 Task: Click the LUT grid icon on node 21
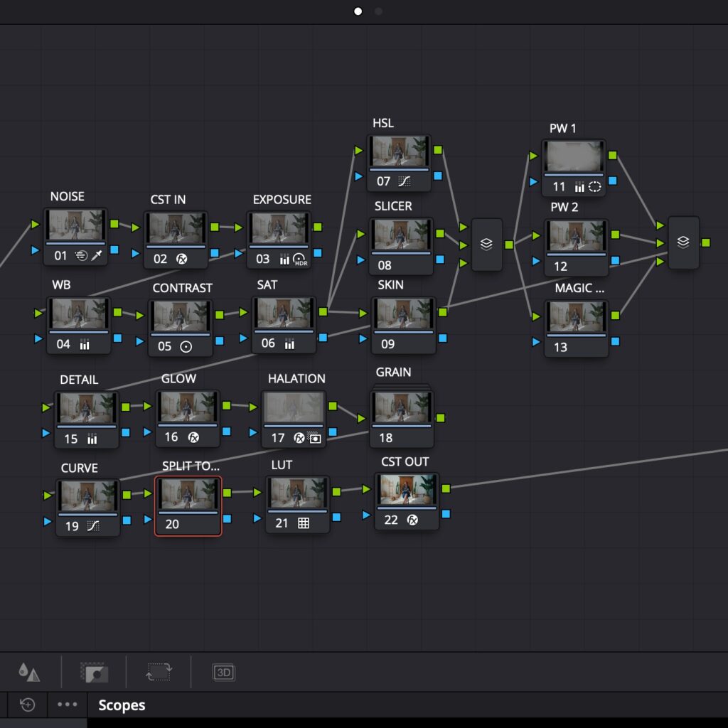tap(304, 523)
